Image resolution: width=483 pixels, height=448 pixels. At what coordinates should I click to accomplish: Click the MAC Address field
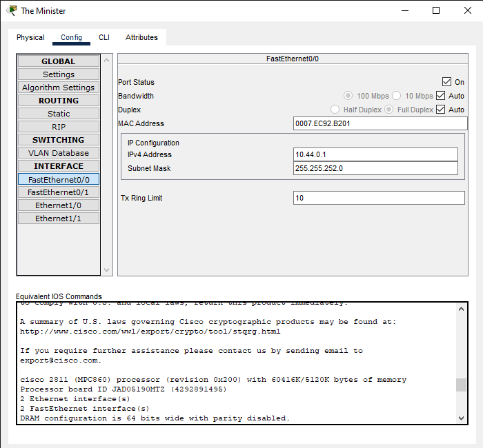click(380, 123)
